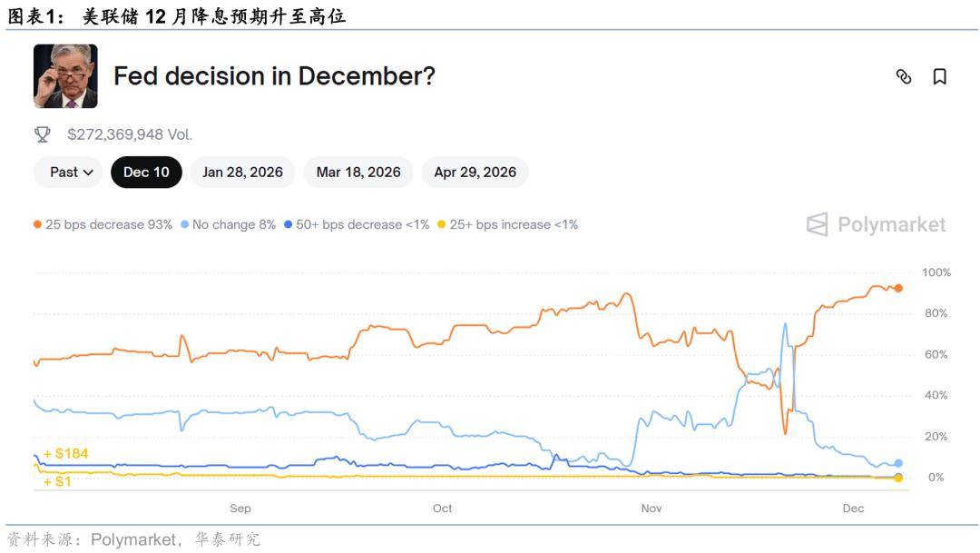Click the Polymarket logo watermark

click(877, 224)
